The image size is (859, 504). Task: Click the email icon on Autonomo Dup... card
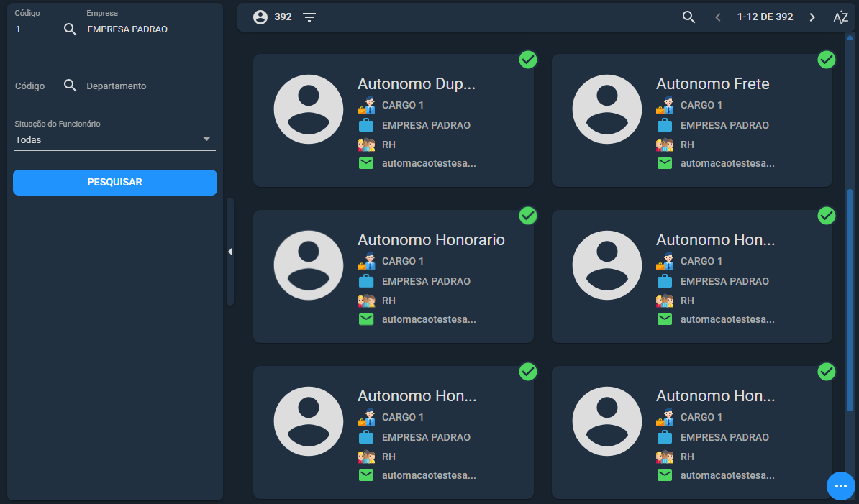pos(366,163)
